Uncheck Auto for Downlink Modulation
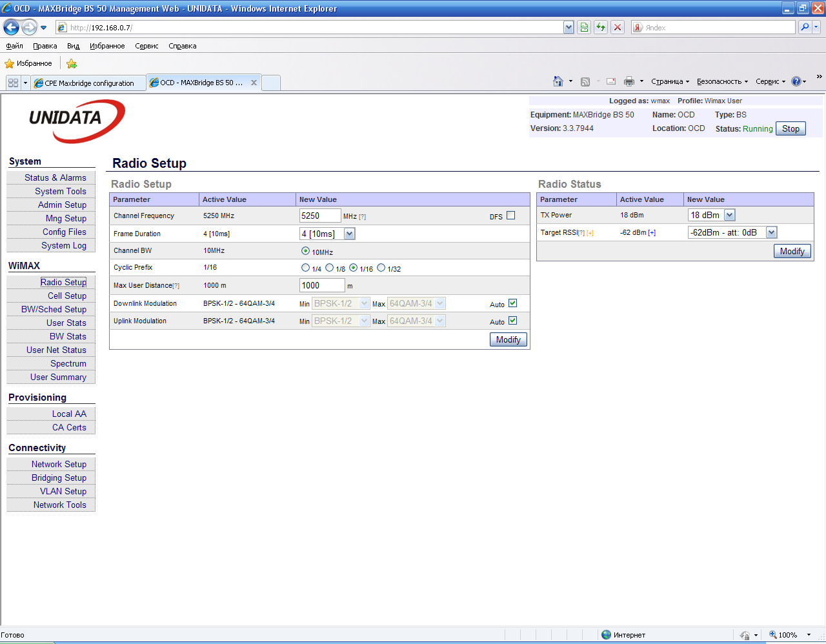The image size is (826, 644). pos(513,303)
